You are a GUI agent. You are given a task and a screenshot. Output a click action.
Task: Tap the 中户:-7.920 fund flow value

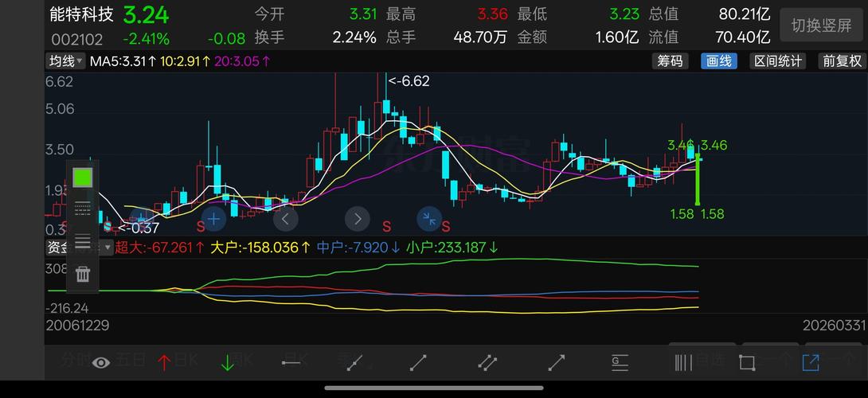(358, 248)
